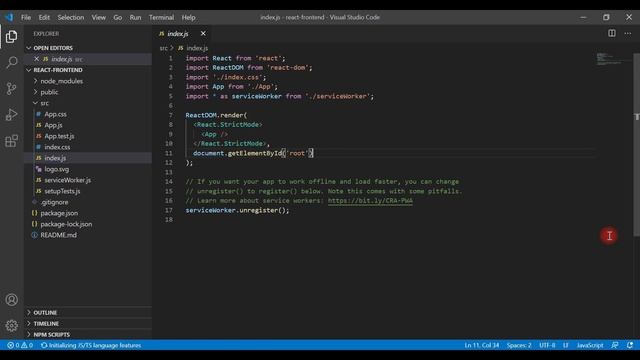
Task: Open the File menu
Action: coord(26,17)
